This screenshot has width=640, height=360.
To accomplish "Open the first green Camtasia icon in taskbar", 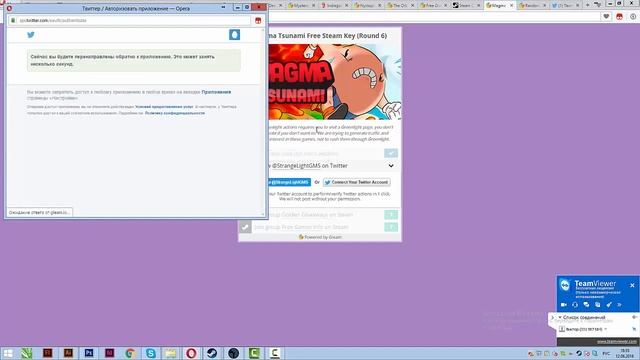I will click(x=254, y=353).
